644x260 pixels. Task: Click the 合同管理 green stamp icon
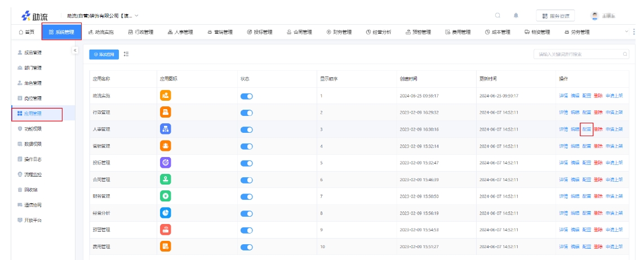166,180
